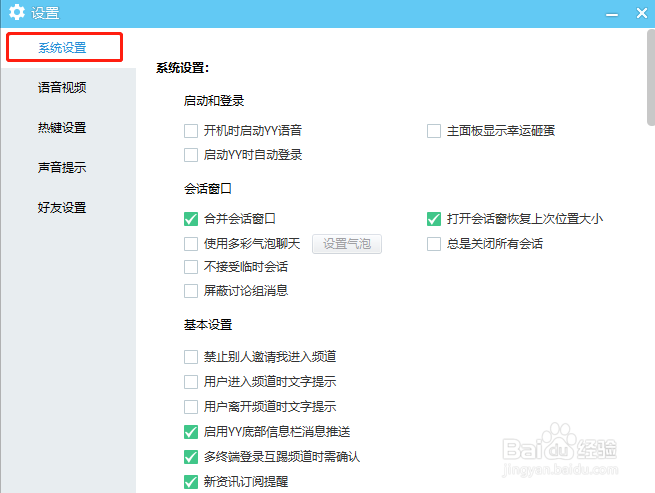Tick 启动YY时自动登录 option
This screenshot has width=655, height=493.
coord(191,155)
